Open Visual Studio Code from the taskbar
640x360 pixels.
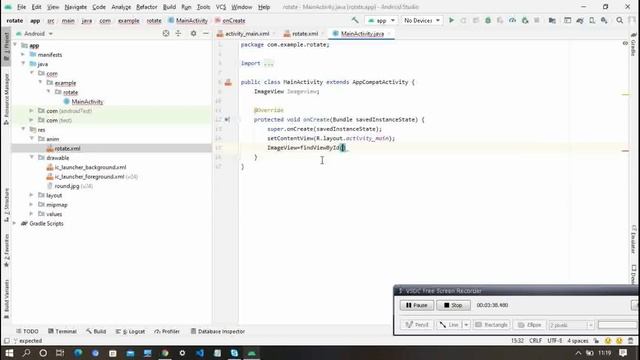[200, 353]
